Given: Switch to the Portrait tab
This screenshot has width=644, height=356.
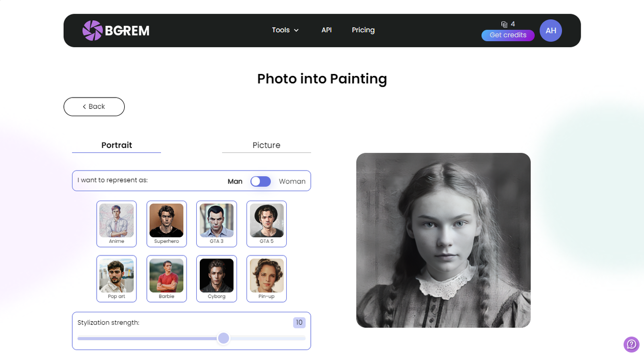Looking at the screenshot, I should (x=117, y=145).
